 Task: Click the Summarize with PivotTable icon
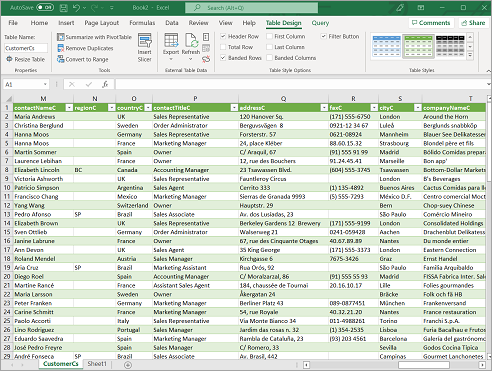[x=60, y=37]
